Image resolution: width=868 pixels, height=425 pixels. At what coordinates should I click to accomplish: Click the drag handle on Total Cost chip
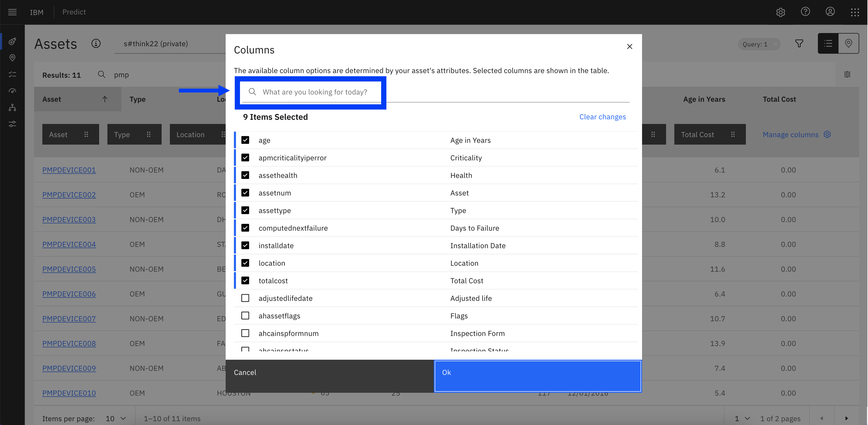tap(733, 134)
